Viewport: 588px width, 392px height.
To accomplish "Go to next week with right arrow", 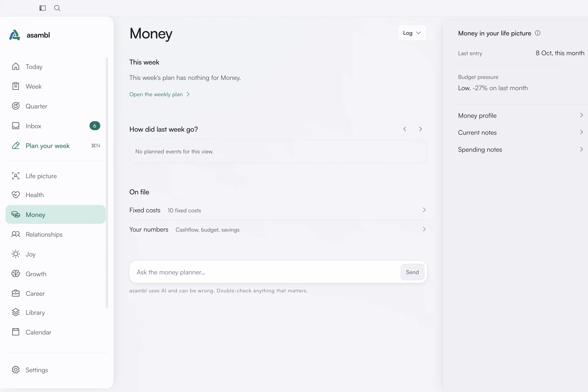I will tap(420, 129).
